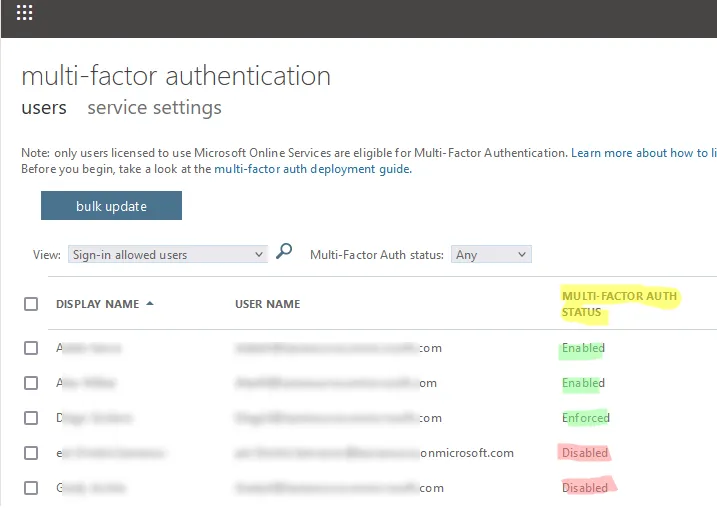The width and height of the screenshot is (717, 508).
Task: Open the app launcher waffle icon
Action: tap(24, 12)
